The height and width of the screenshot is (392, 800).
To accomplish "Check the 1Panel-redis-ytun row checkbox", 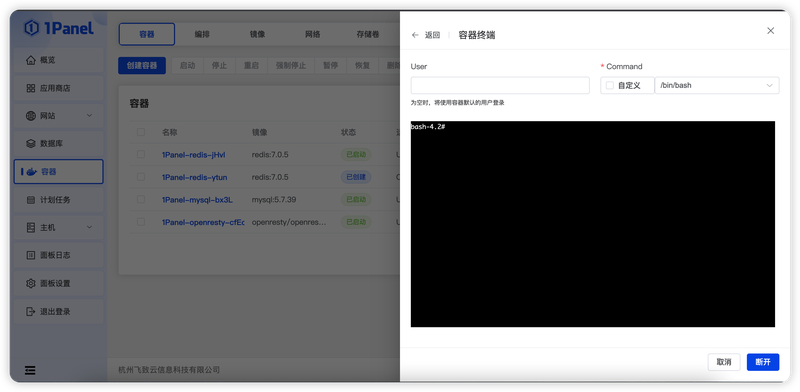I will point(141,177).
